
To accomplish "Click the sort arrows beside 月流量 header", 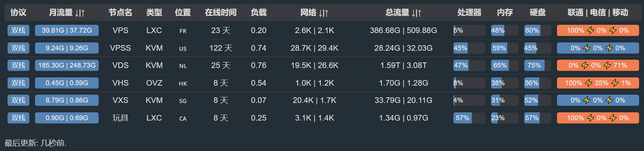I will tap(80, 13).
